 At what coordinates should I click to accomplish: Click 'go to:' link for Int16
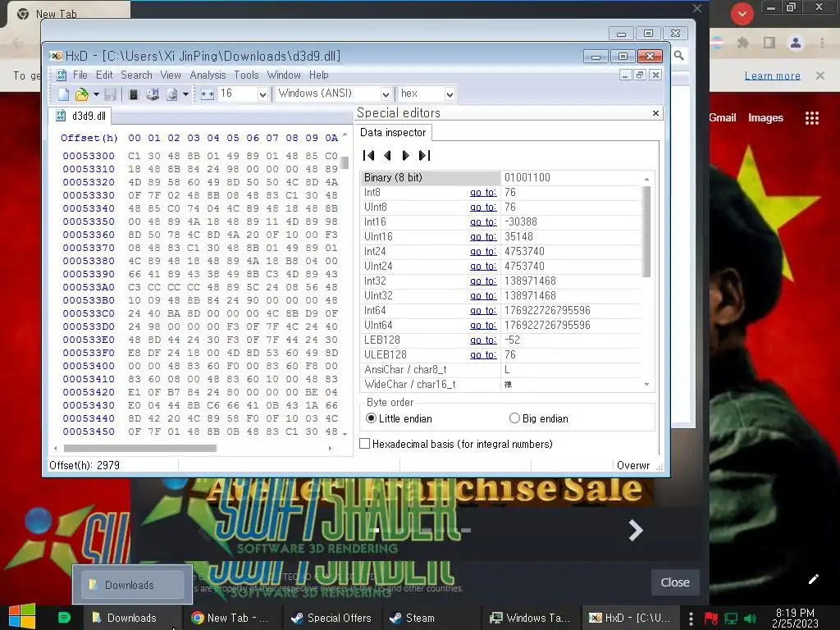pos(482,221)
